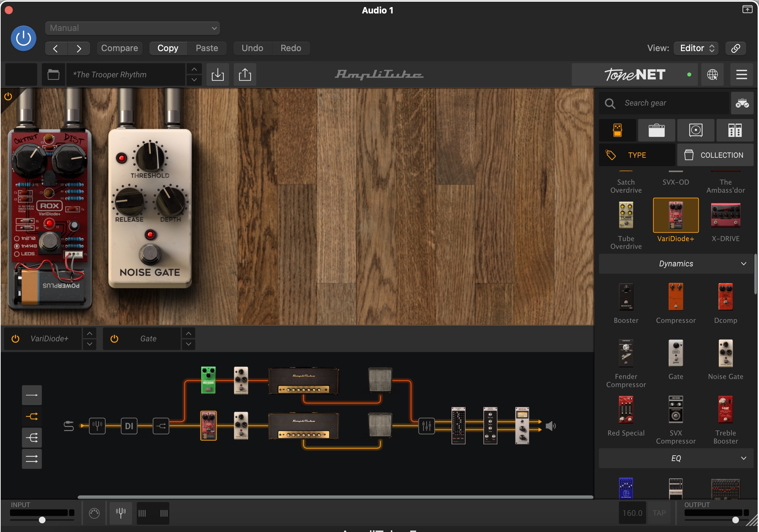Click the Compare button
This screenshot has height=532, width=759.
(119, 48)
